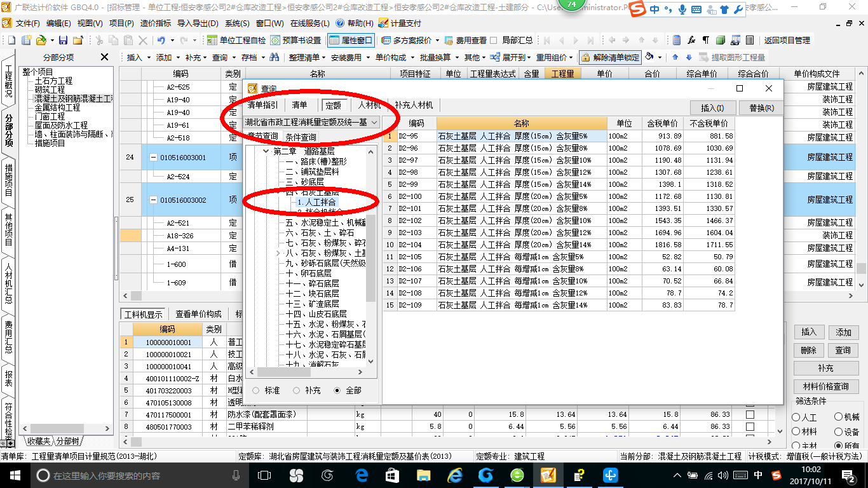Click the paint bucket fill color icon
This screenshot has width=868, height=488.
click(649, 57)
